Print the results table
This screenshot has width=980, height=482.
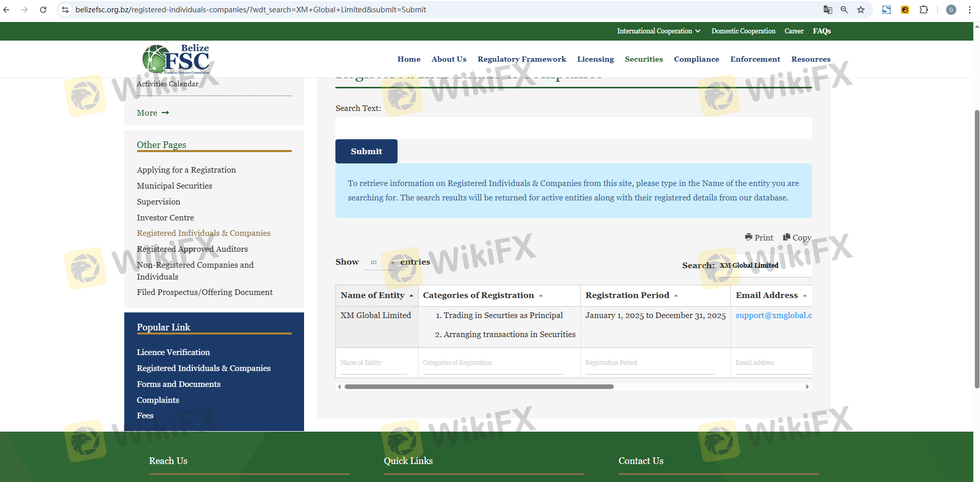point(759,237)
